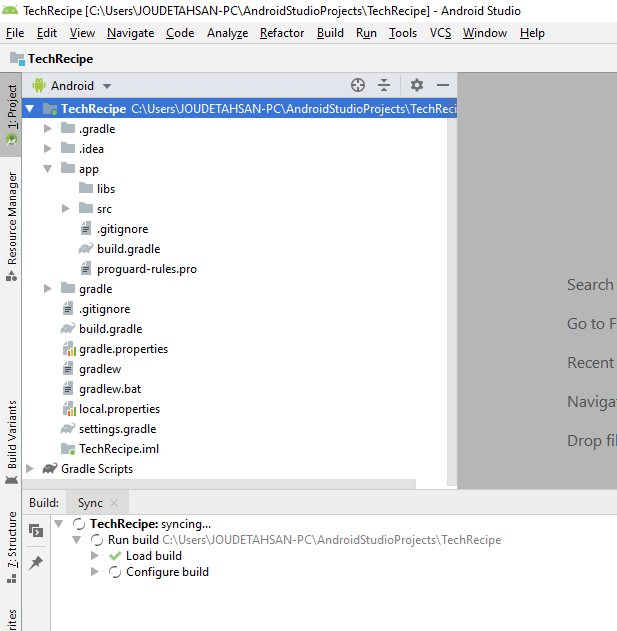Click the settings.gradle elephant icon
The height and width of the screenshot is (631, 617).
(68, 429)
